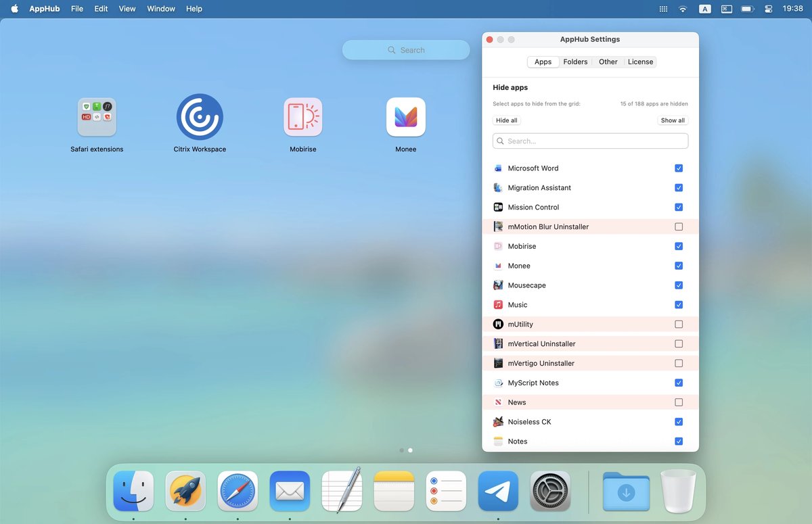Click the Show all button
The height and width of the screenshot is (524, 812).
[672, 120]
